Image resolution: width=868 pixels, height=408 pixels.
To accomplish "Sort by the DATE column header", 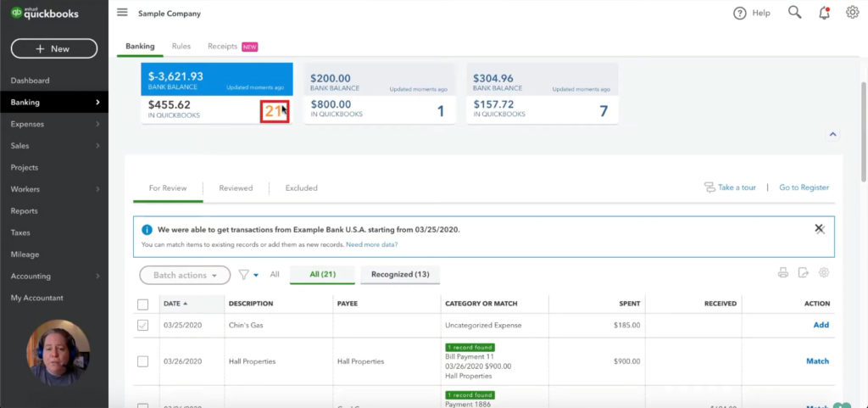I will [175, 304].
